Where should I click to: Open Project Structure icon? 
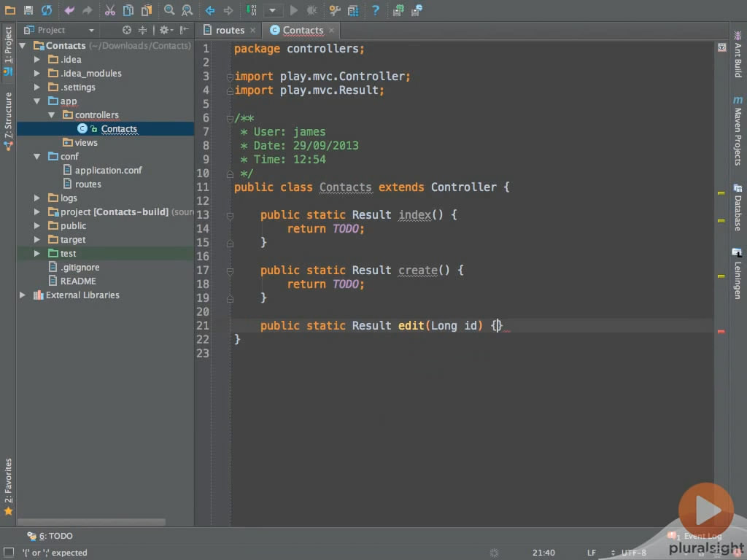(x=353, y=10)
